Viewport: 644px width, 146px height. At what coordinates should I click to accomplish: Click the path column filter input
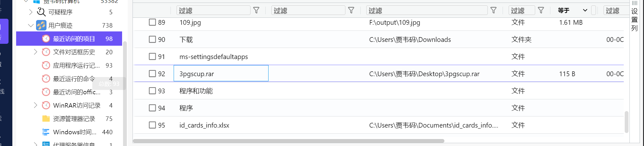[x=427, y=10]
